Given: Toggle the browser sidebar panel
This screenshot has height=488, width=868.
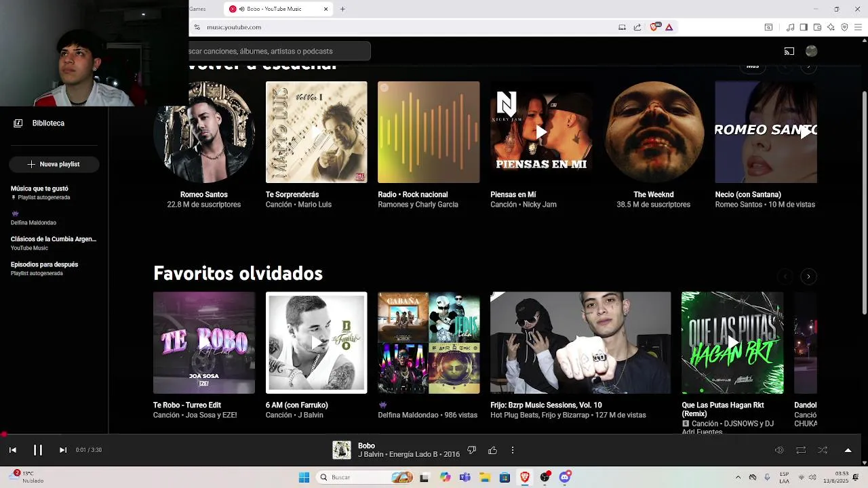Looking at the screenshot, I should [x=804, y=27].
